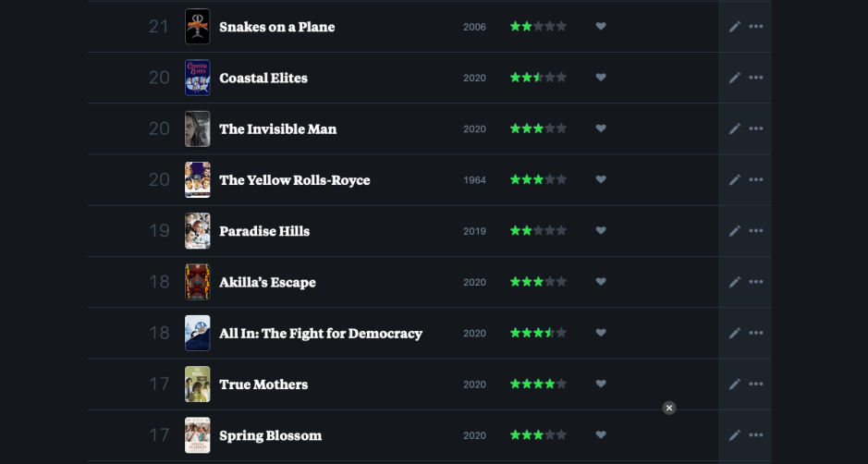
Task: Open the Akilla's Escape film title link
Action: click(x=267, y=282)
